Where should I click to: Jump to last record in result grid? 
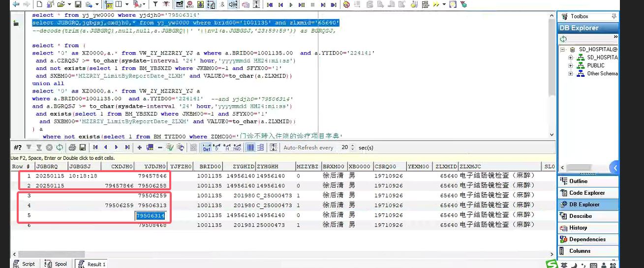pyautogui.click(x=127, y=147)
